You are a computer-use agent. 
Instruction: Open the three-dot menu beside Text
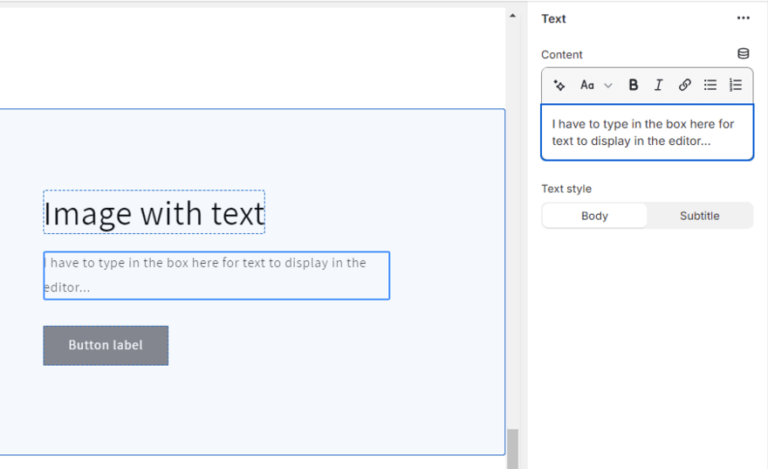pos(743,18)
